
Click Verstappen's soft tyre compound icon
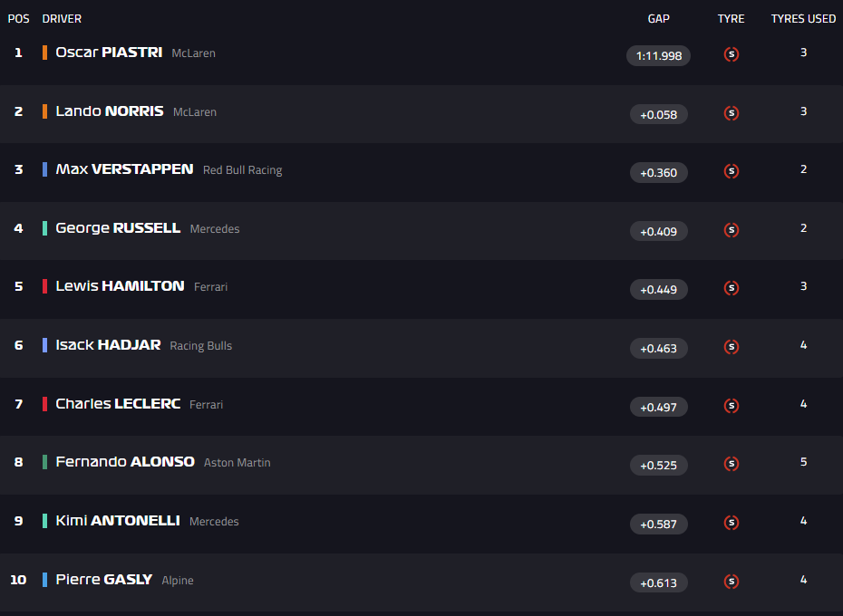pyautogui.click(x=732, y=171)
